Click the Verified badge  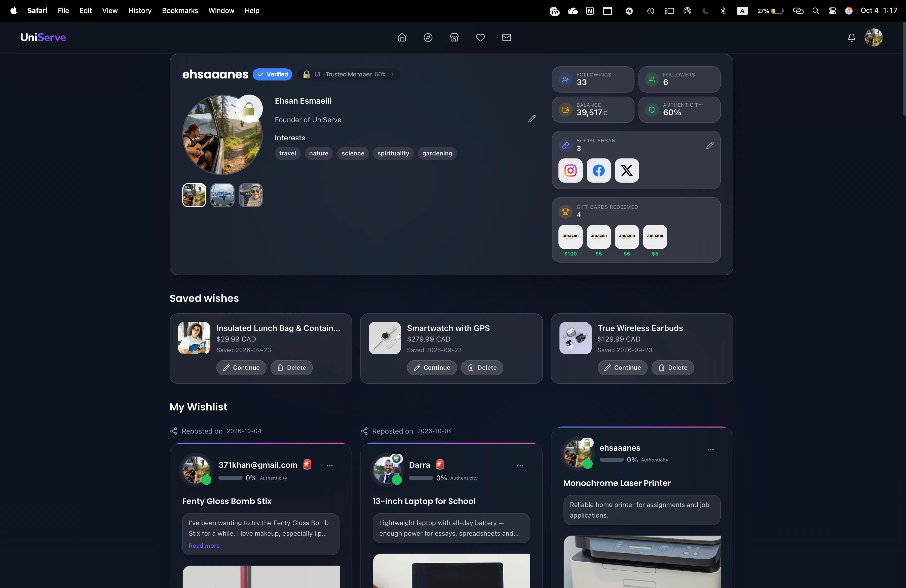(273, 74)
